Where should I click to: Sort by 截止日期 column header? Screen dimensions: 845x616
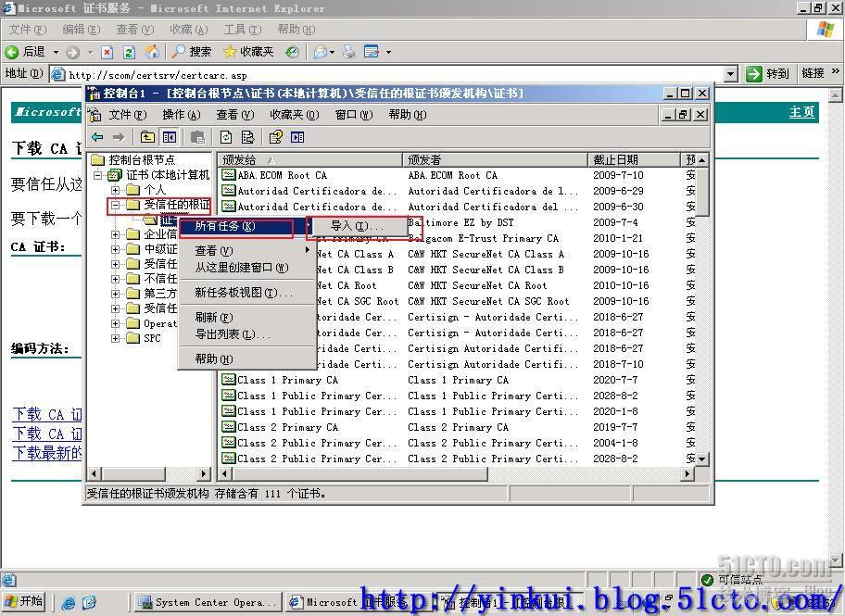coord(635,159)
